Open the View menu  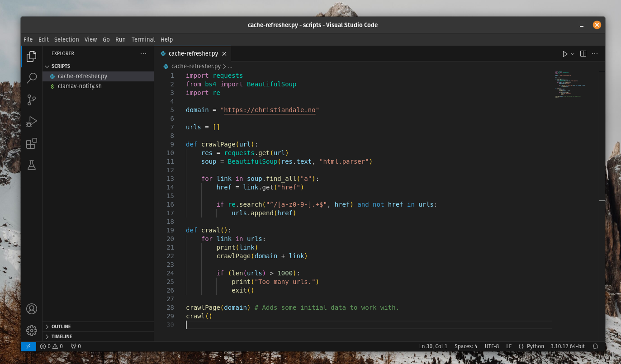pyautogui.click(x=90, y=39)
